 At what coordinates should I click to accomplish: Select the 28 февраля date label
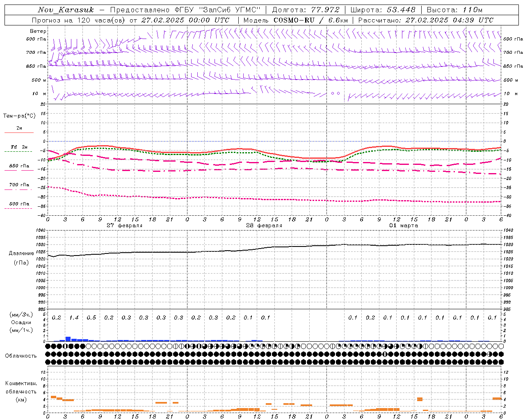pyautogui.click(x=264, y=226)
